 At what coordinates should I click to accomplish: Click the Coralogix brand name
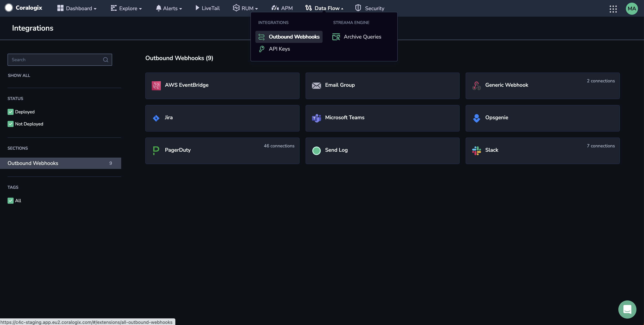29,8
